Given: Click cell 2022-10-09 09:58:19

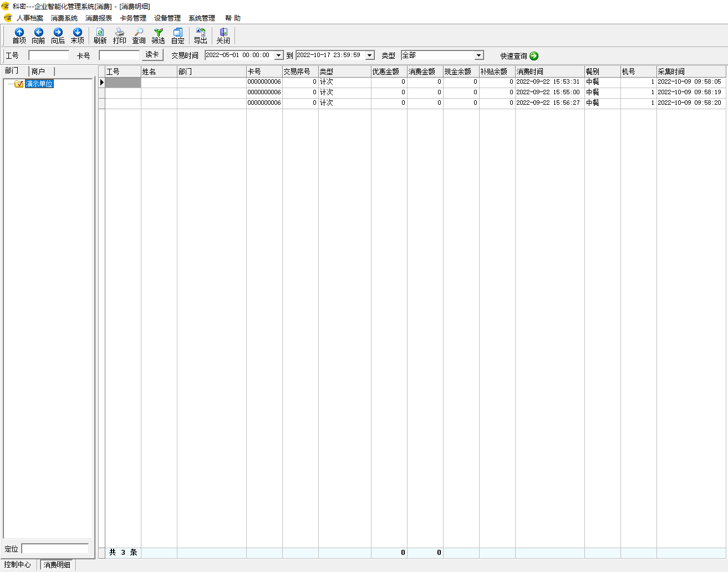Looking at the screenshot, I should [691, 93].
